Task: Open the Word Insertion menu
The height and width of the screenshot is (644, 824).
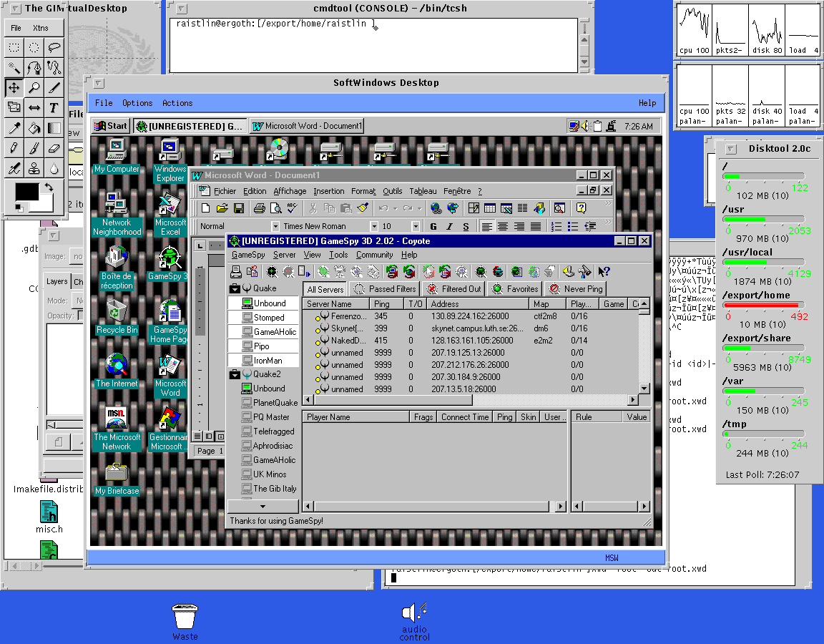Action: click(329, 191)
